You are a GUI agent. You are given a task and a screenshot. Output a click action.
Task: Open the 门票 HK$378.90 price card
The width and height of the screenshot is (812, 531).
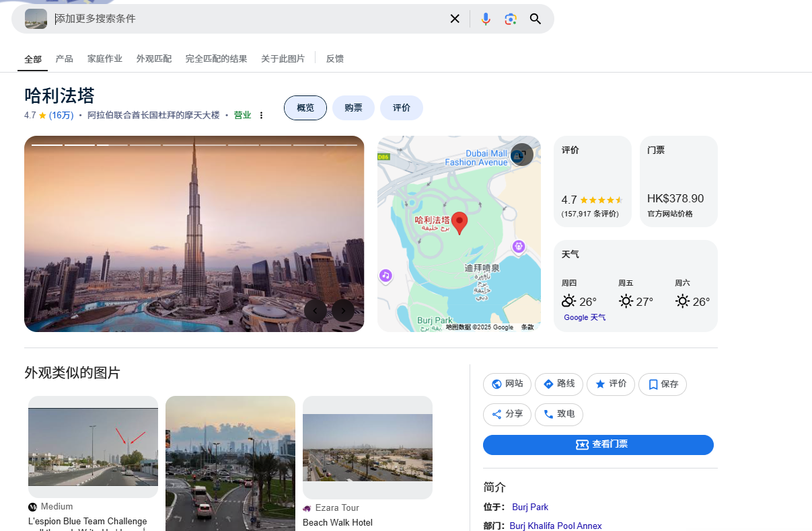(679, 181)
